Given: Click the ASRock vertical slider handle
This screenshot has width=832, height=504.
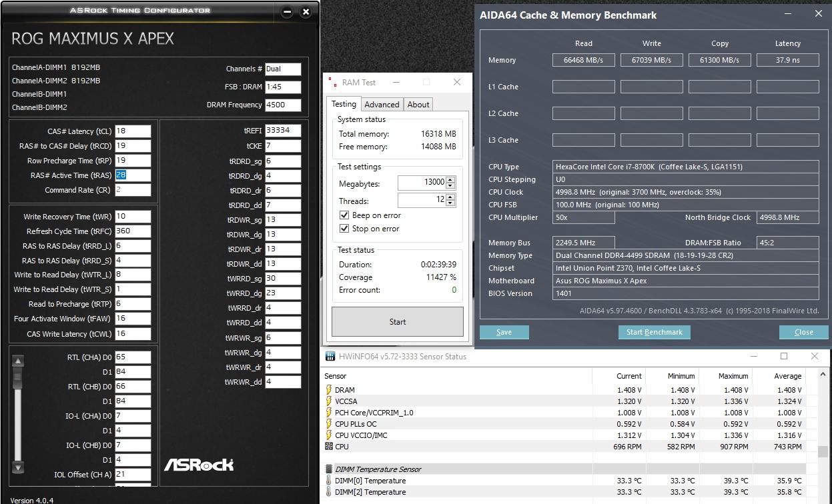Looking at the screenshot, I should (x=18, y=379).
